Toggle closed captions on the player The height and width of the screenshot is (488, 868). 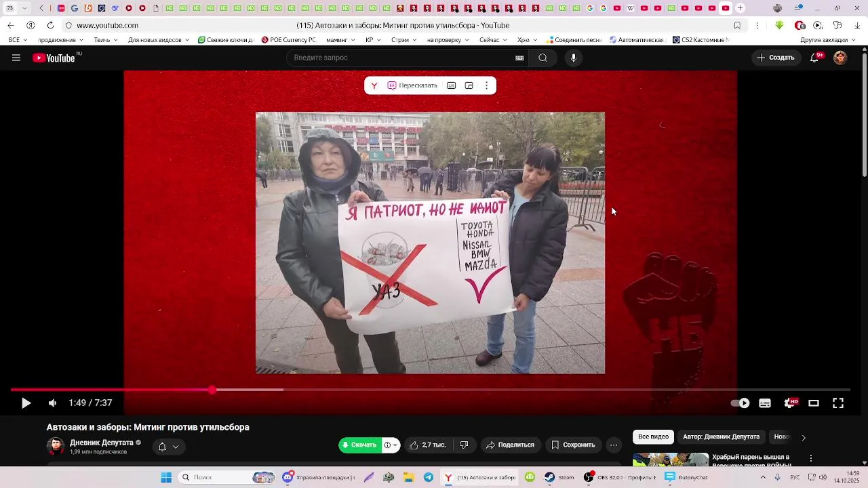tap(765, 403)
